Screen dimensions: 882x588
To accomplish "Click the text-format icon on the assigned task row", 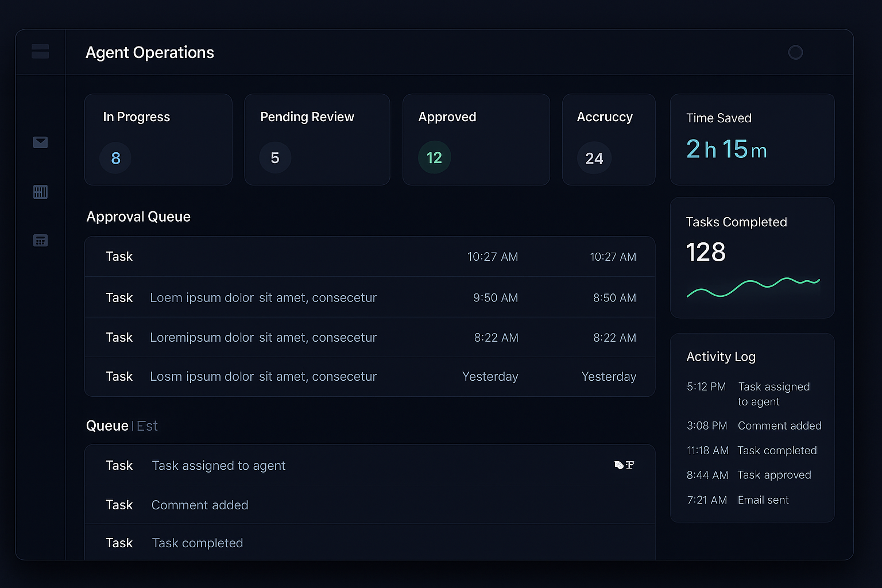I will [630, 465].
